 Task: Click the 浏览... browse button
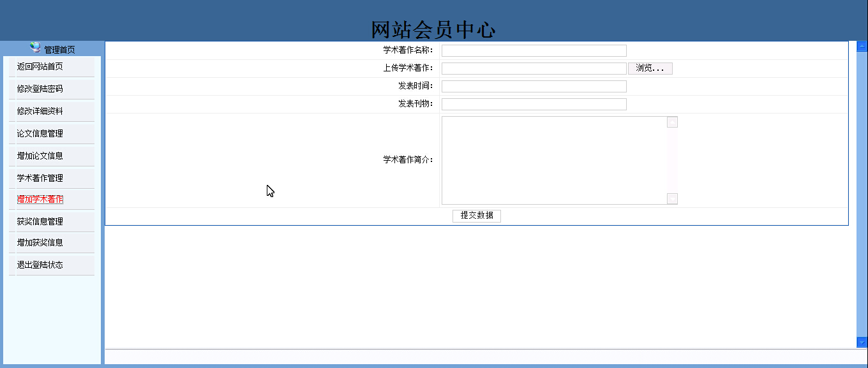[650, 68]
